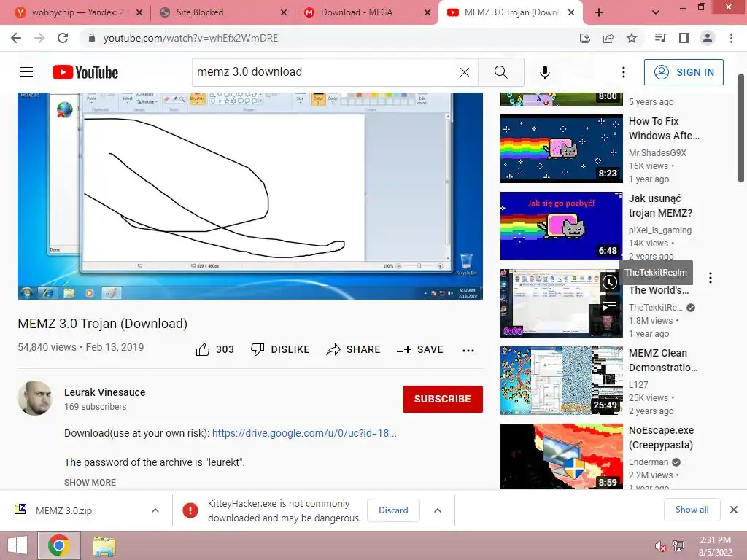Click the DISLIKE thumbs down button
The image size is (747, 560).
(280, 349)
